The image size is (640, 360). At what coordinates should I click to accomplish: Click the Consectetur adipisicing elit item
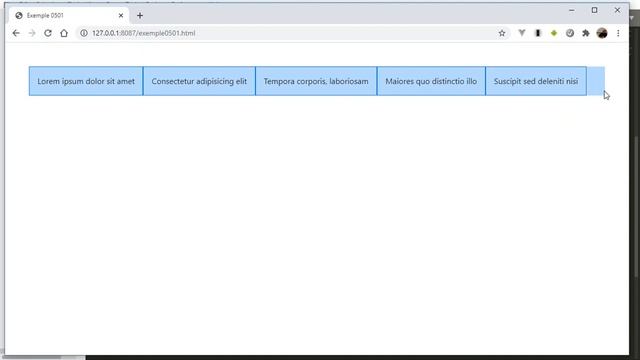click(199, 81)
